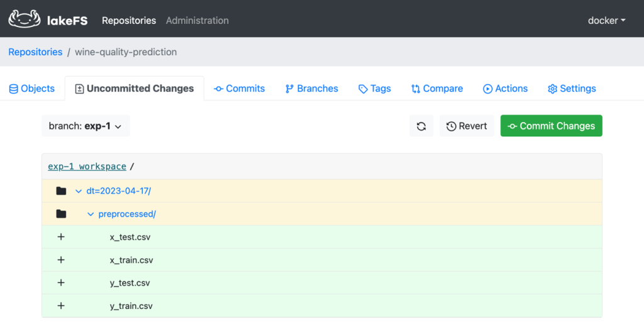Screen dimensions: 644x331
Task: Open the docker user dropdown
Action: point(607,21)
